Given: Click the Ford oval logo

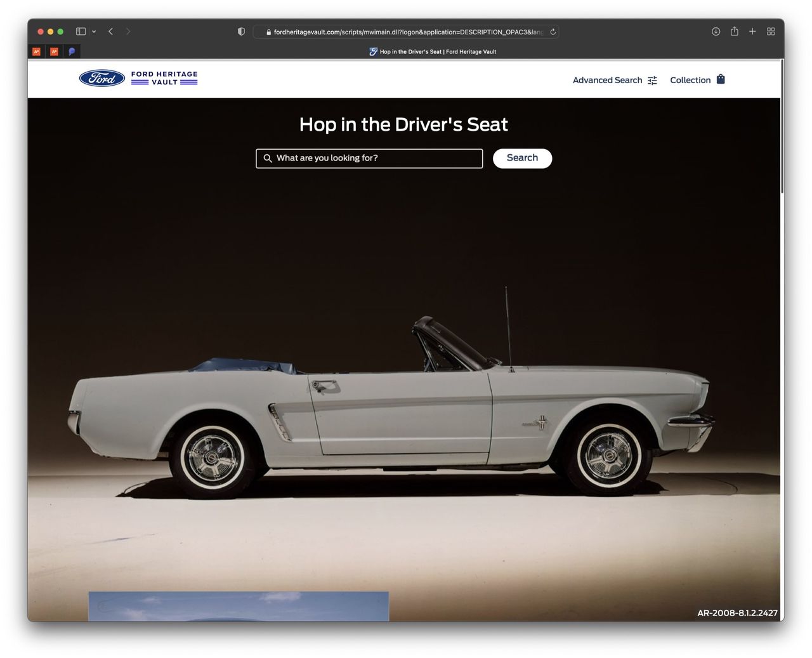Looking at the screenshot, I should click(x=101, y=78).
